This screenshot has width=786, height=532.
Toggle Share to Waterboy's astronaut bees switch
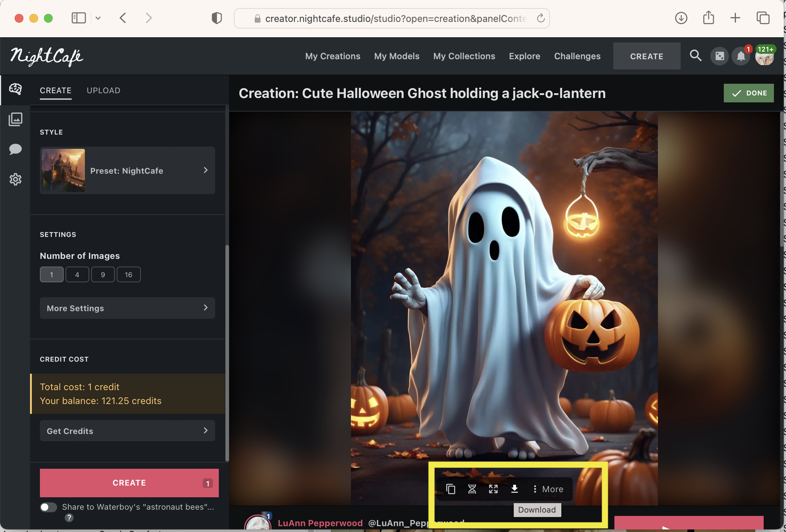click(48, 507)
